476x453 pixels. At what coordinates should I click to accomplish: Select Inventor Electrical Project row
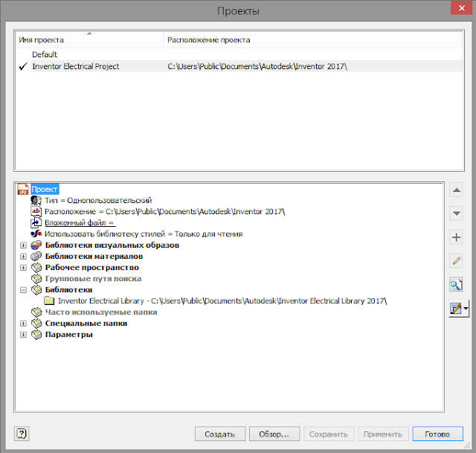(239, 66)
